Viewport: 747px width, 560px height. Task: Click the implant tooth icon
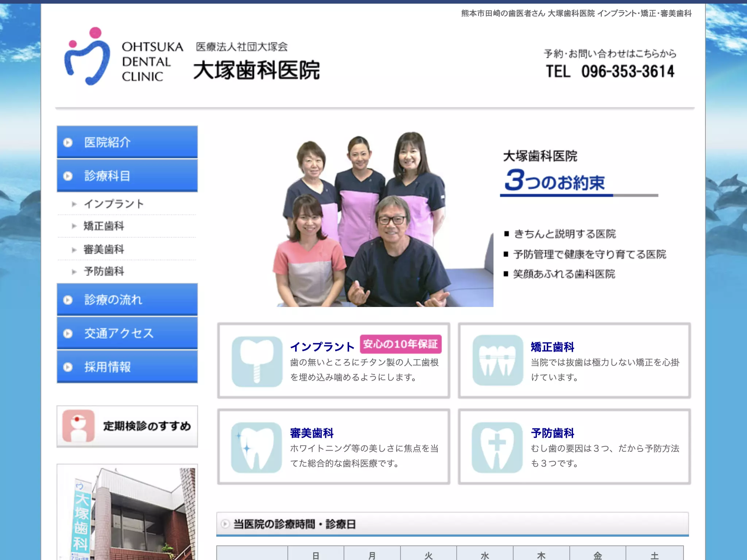point(257,361)
